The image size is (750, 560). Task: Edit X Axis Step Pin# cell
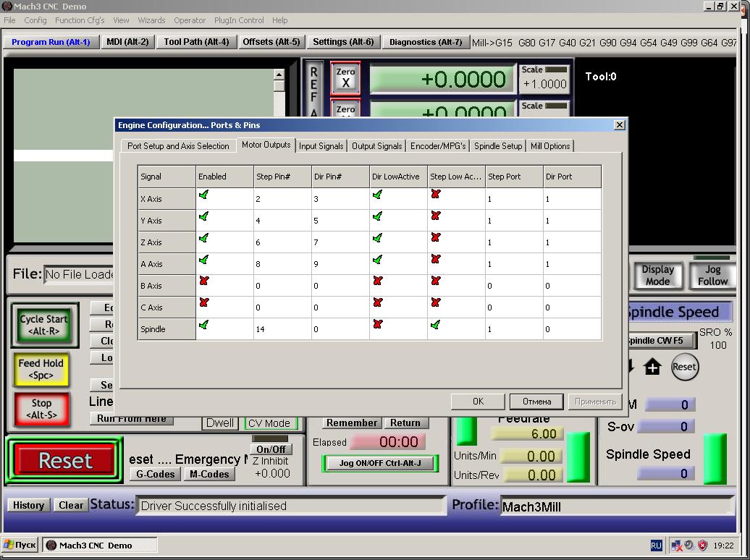(282, 199)
